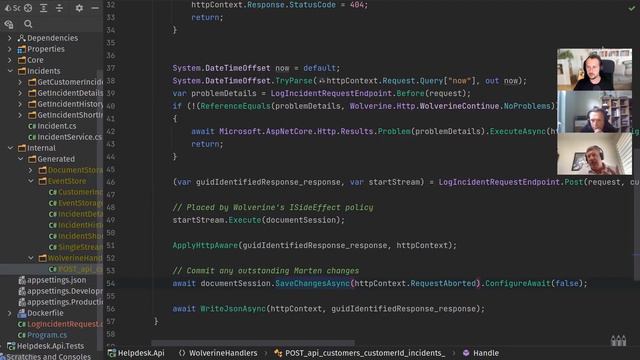The image size is (640, 360).
Task: Click the WolverineHandlers namespace braces icon
Action: (182, 353)
